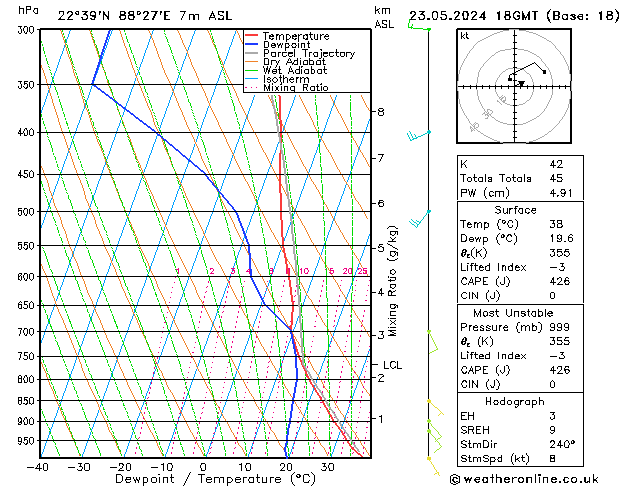Click the Totals Totals value 45
This screenshot has height=486, width=629.
556,178
